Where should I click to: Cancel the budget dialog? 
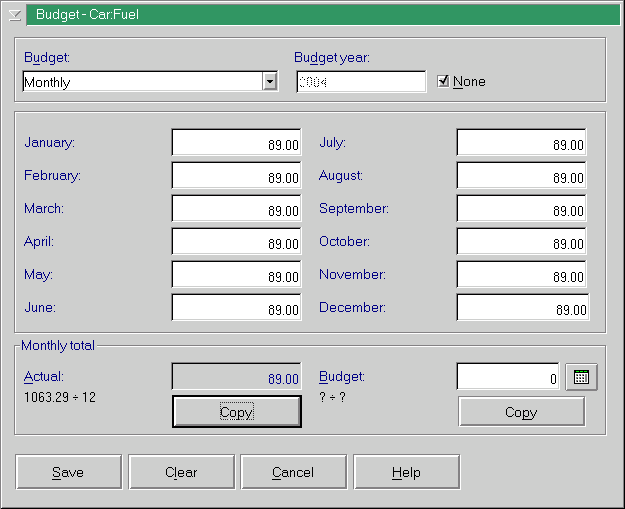coord(294,472)
